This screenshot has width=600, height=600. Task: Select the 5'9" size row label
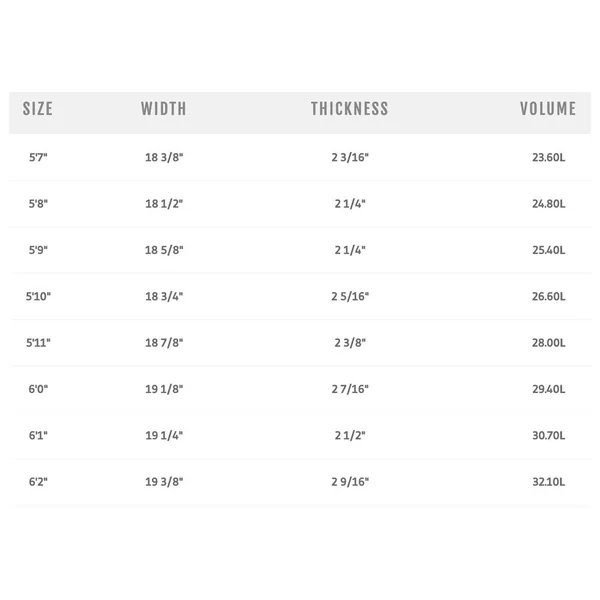[x=38, y=250]
